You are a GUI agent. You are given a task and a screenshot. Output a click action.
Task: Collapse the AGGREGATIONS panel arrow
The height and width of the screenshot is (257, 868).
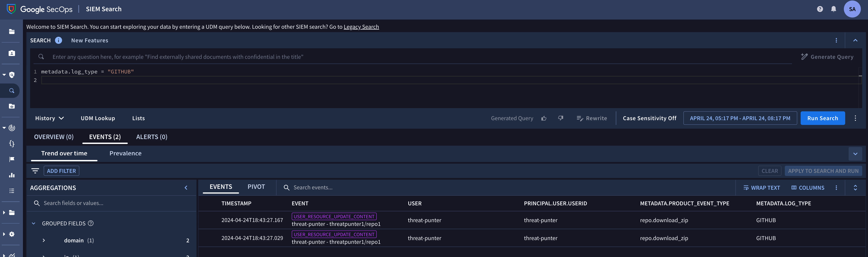pyautogui.click(x=186, y=188)
